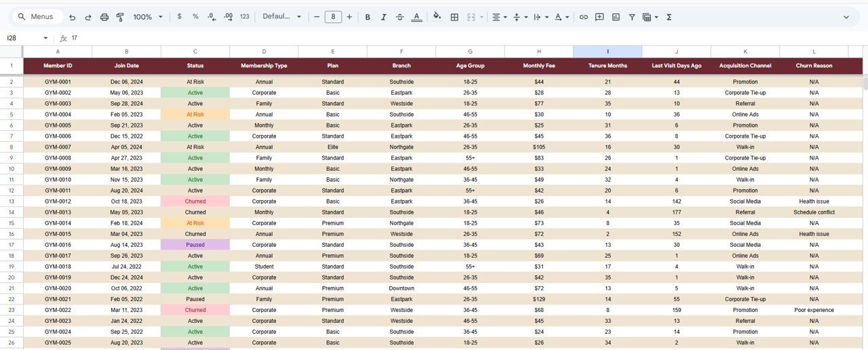This screenshot has width=868, height=350.
Task: Click the insert link icon
Action: click(583, 17)
